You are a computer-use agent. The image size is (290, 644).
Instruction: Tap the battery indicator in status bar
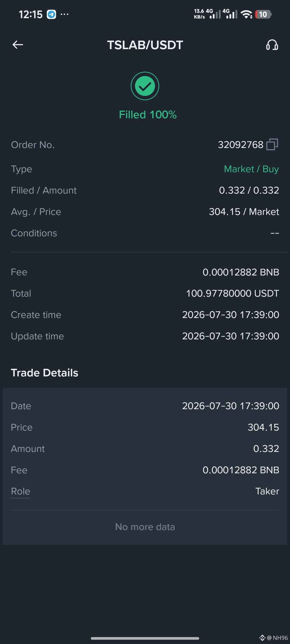[263, 14]
